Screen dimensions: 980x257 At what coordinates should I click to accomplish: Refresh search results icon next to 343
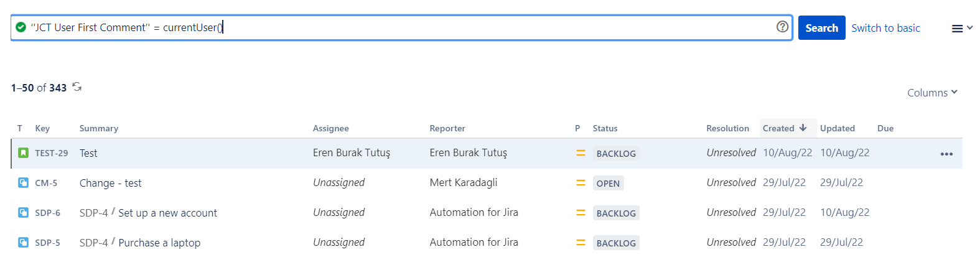click(x=77, y=87)
